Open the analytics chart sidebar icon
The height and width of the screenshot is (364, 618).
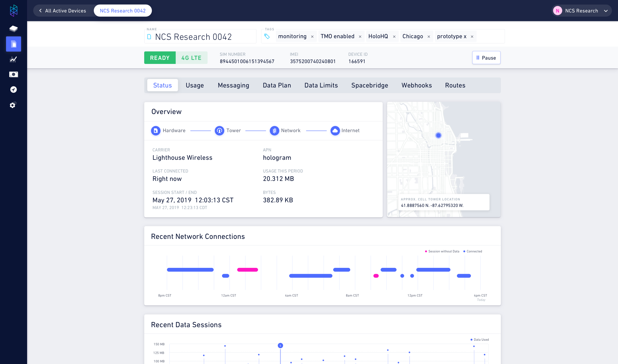(x=14, y=59)
